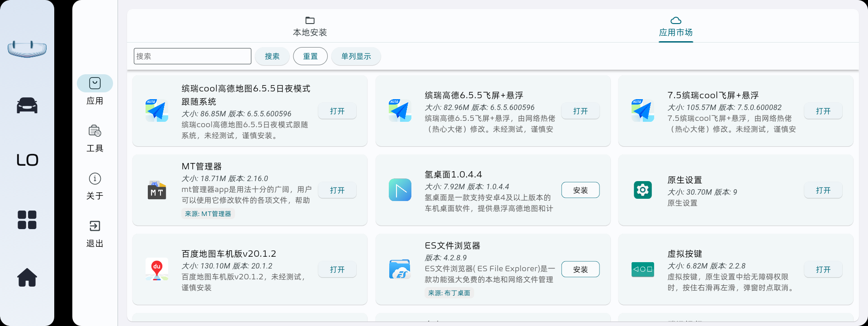This screenshot has width=868, height=326.
Task: Click the car icon in left dock
Action: 27,105
